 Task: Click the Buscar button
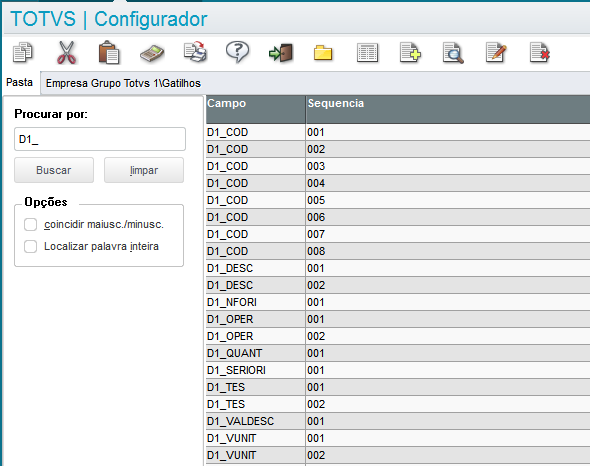click(x=54, y=170)
